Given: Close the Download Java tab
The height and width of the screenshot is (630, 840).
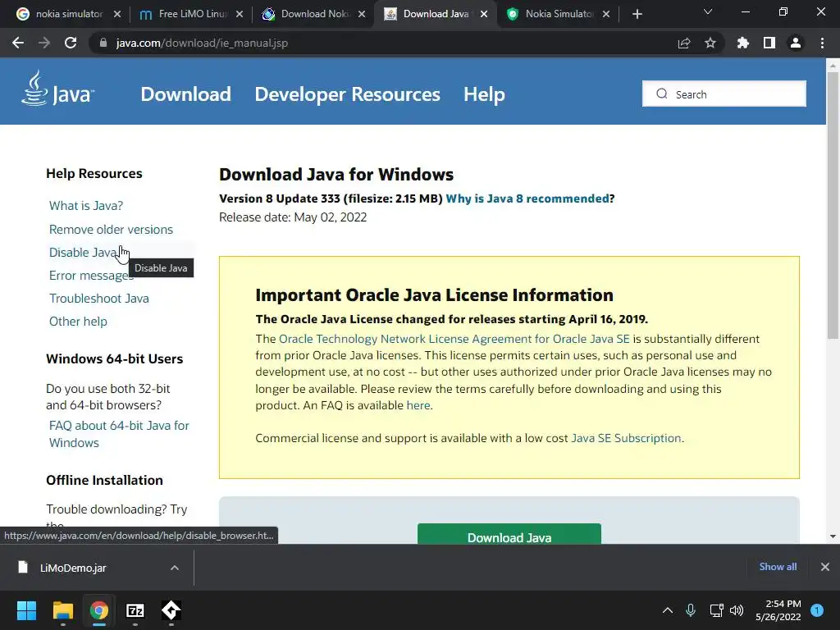Looking at the screenshot, I should tap(484, 15).
